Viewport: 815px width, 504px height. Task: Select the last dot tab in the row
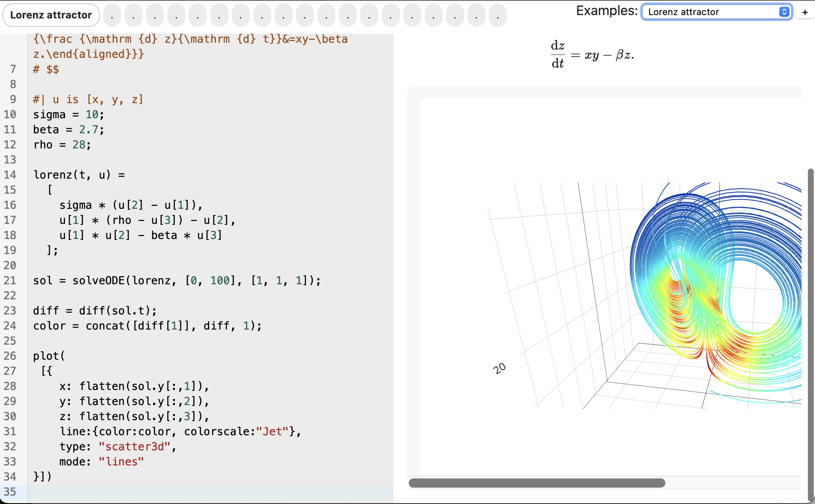click(498, 16)
